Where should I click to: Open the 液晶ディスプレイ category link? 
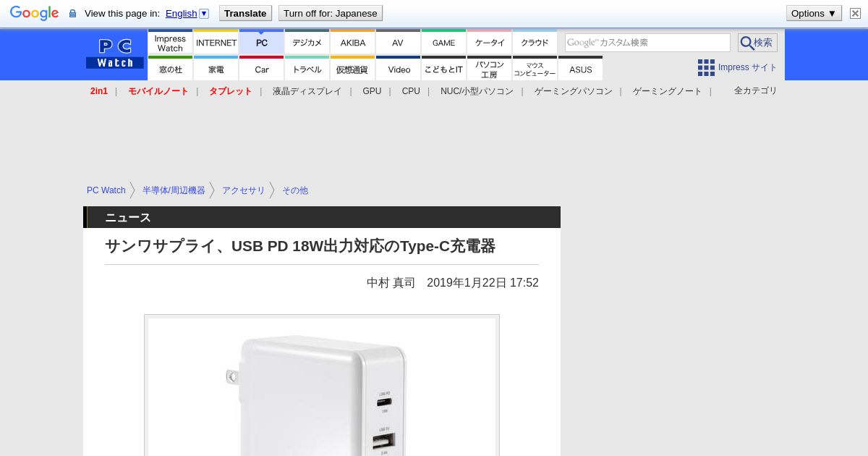coord(307,91)
